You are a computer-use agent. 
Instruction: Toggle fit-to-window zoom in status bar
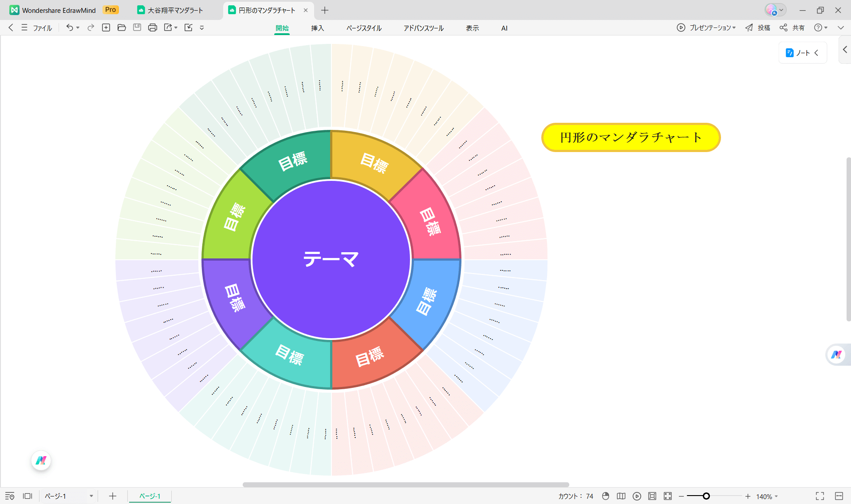pyautogui.click(x=667, y=496)
